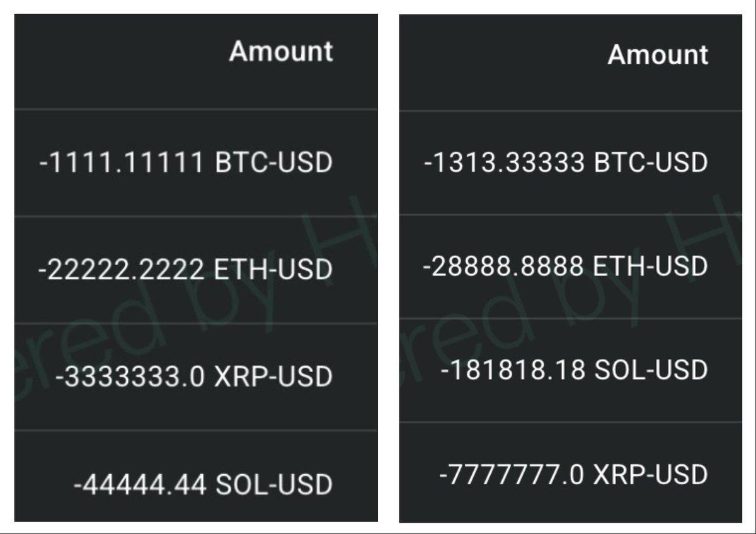This screenshot has height=534, width=756.
Task: Select the -3333333.0 amount value
Action: [x=130, y=377]
